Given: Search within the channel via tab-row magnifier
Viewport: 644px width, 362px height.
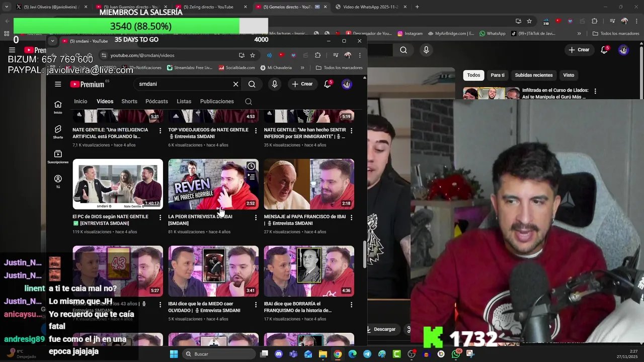Looking at the screenshot, I should 249,102.
